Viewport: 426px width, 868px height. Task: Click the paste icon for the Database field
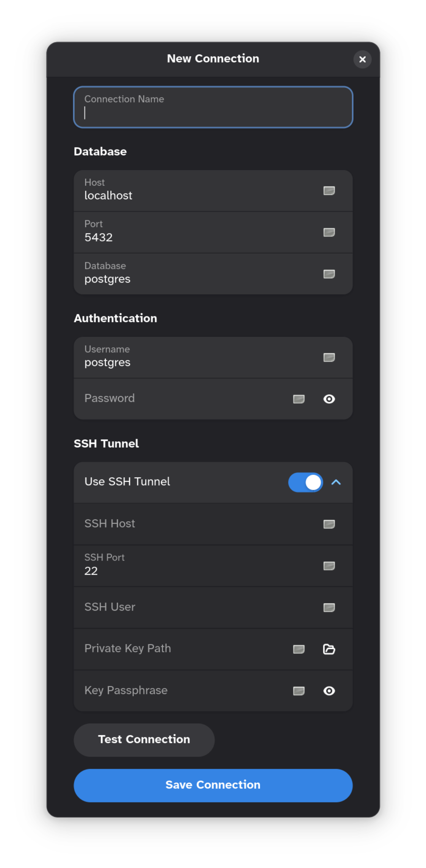[x=329, y=274]
